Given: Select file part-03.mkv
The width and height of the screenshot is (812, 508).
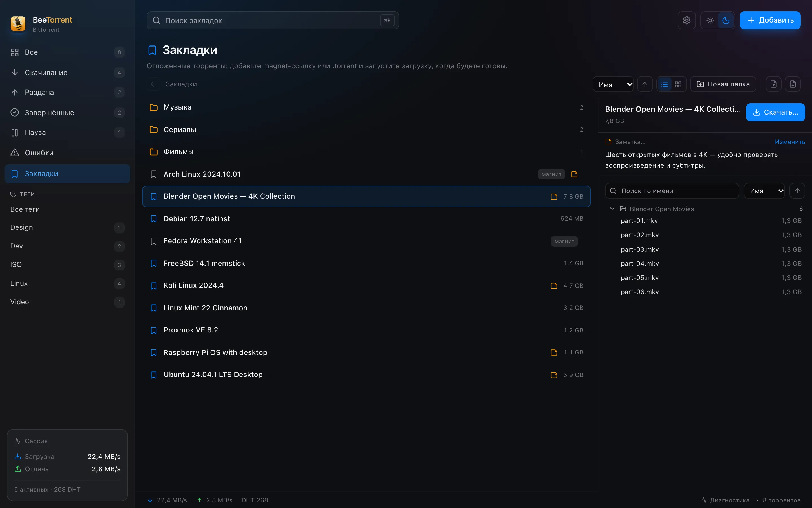Looking at the screenshot, I should [705, 250].
